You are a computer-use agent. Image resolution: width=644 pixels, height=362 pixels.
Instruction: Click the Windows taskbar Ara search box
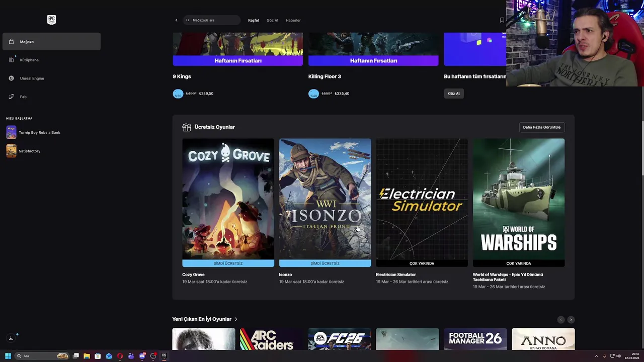pyautogui.click(x=42, y=356)
